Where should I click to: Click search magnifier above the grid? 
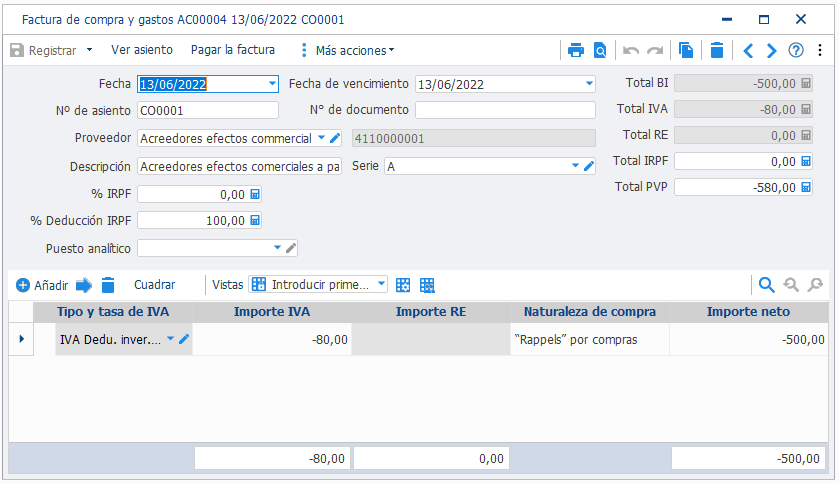click(x=766, y=285)
